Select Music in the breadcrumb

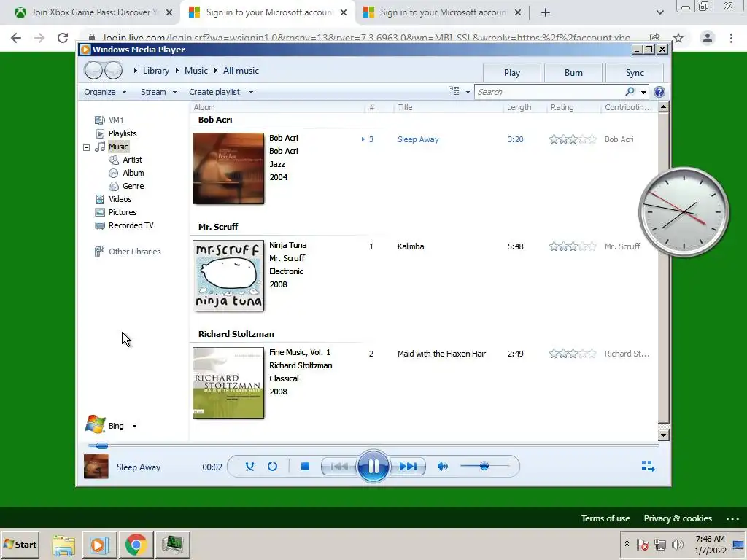click(x=196, y=71)
